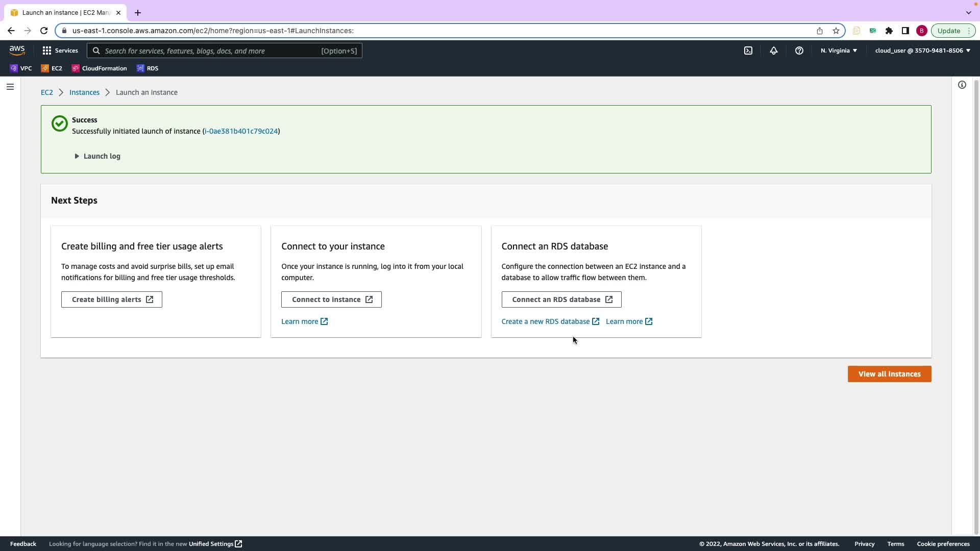980x551 pixels.
Task: Click the notifications bell icon
Action: point(773,51)
